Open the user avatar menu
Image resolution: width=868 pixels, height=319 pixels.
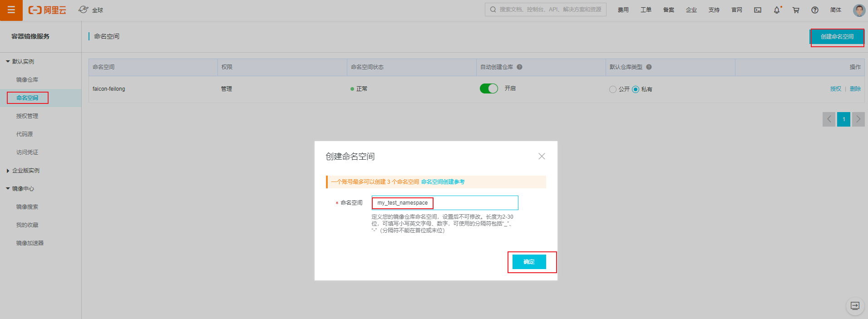click(859, 10)
